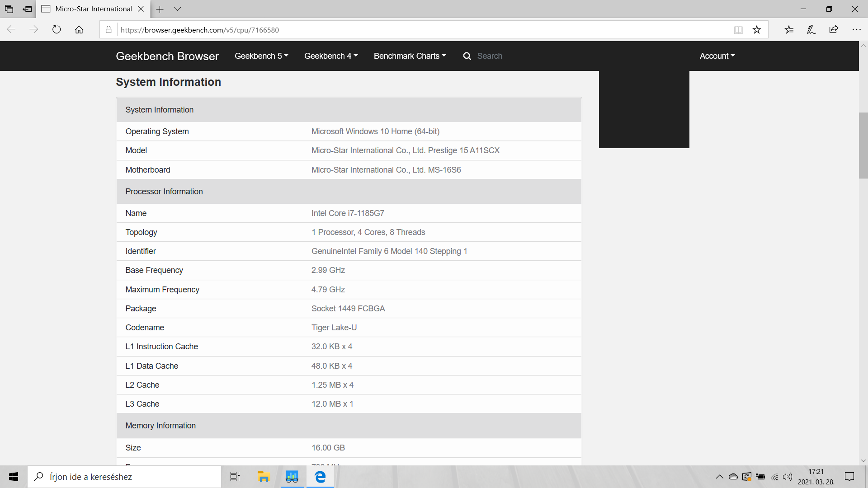This screenshot has width=868, height=488.
Task: Open Edge settings and more menu
Action: click(856, 30)
